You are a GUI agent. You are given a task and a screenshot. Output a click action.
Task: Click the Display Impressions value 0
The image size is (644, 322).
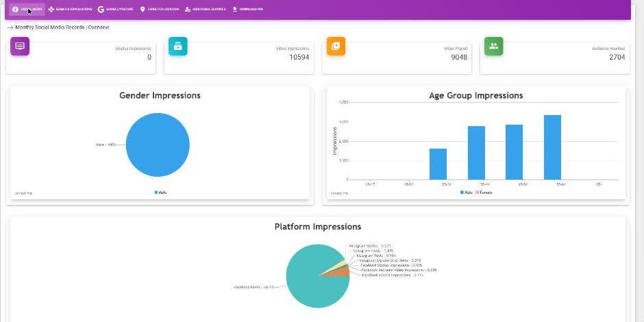[149, 57]
